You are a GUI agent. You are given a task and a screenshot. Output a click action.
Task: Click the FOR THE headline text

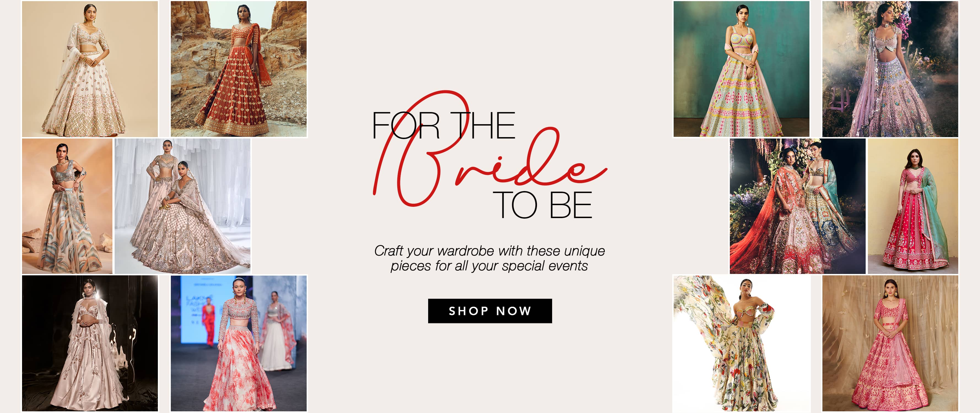(x=444, y=126)
